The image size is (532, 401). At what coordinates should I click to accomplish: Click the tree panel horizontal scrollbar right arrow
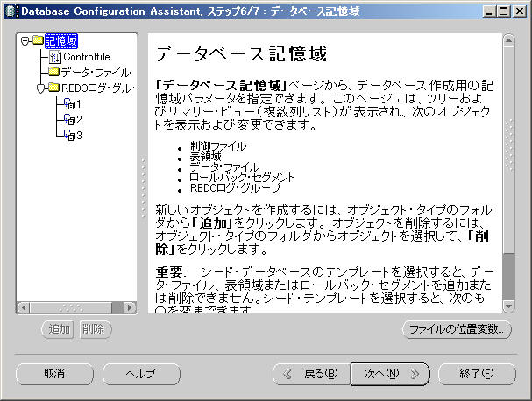[x=131, y=307]
